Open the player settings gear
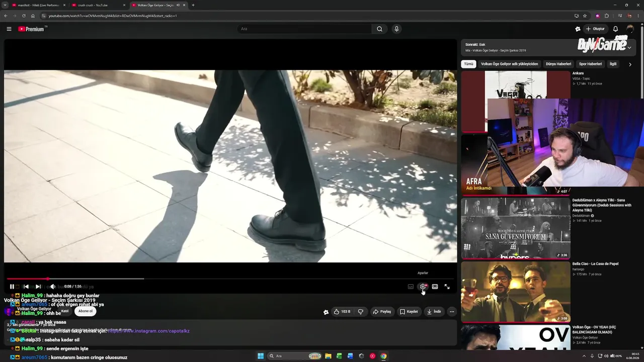The width and height of the screenshot is (644, 362). click(423, 287)
